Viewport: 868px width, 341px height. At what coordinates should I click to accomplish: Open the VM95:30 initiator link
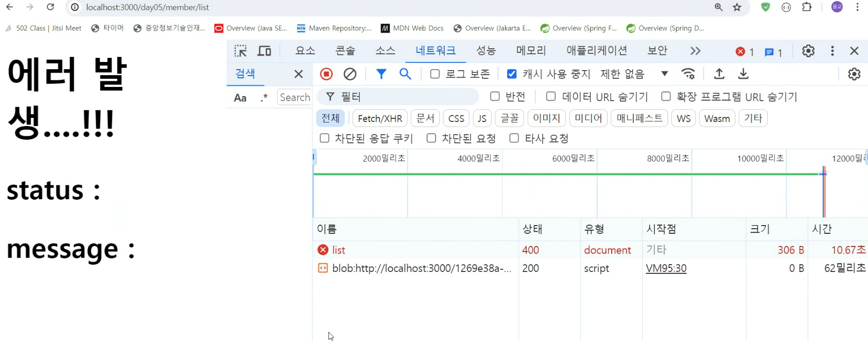[666, 268]
